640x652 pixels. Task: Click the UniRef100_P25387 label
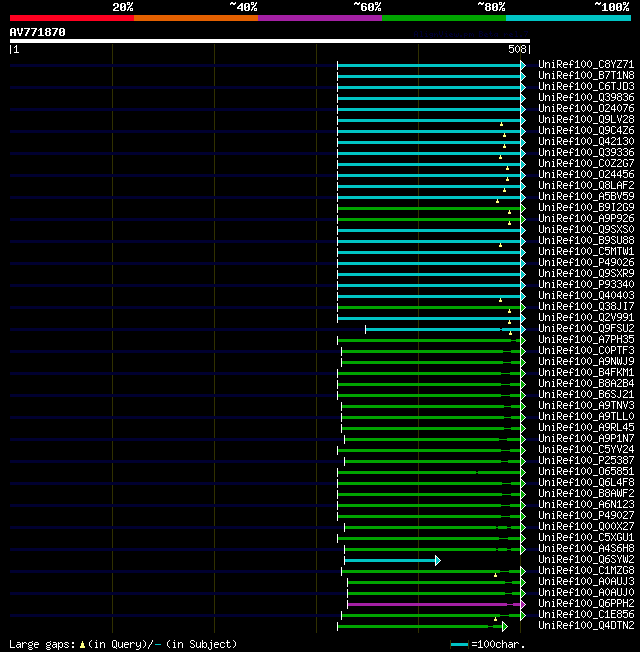[x=586, y=461]
